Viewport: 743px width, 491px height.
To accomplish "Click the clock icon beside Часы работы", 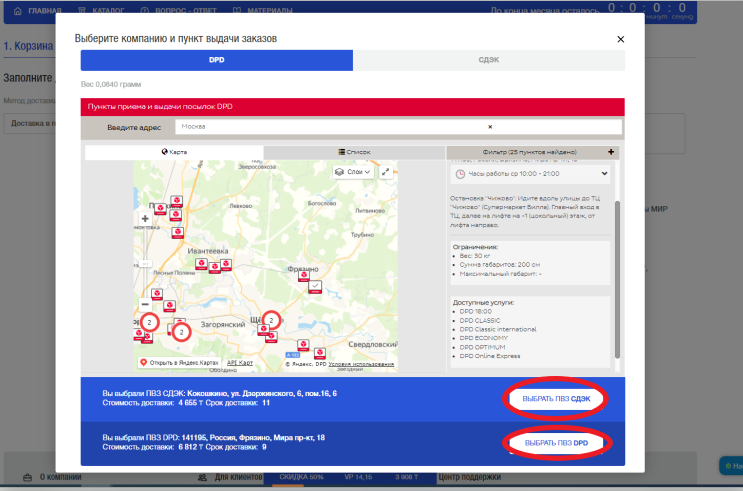I will (460, 174).
